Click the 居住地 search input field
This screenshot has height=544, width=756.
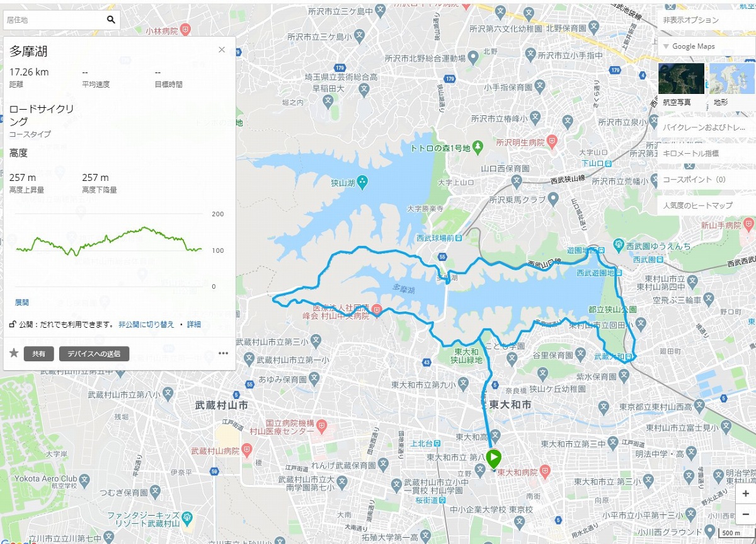point(54,20)
